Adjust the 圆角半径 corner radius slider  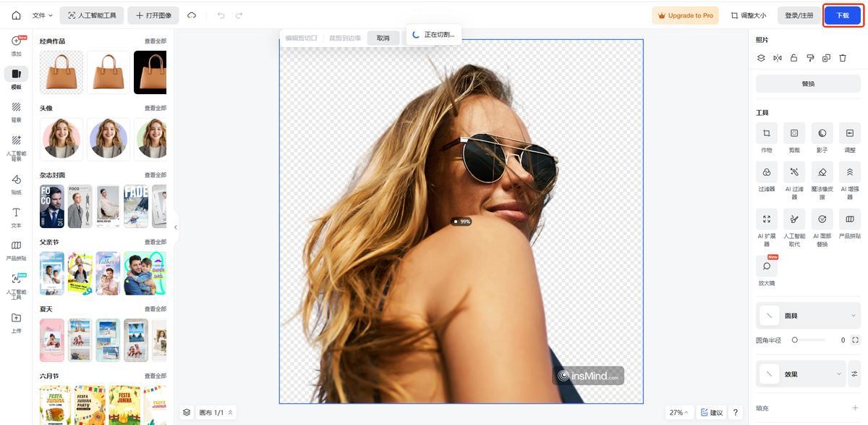click(795, 340)
